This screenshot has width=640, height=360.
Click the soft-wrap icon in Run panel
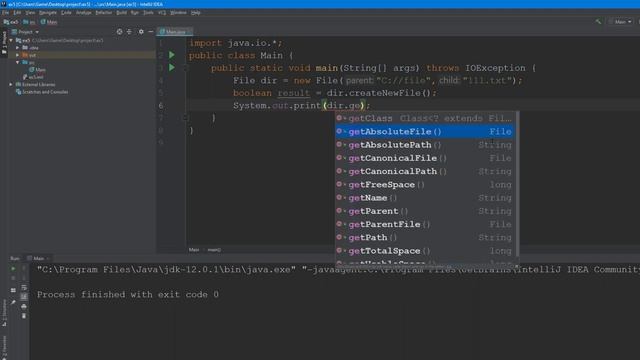pos(24,287)
